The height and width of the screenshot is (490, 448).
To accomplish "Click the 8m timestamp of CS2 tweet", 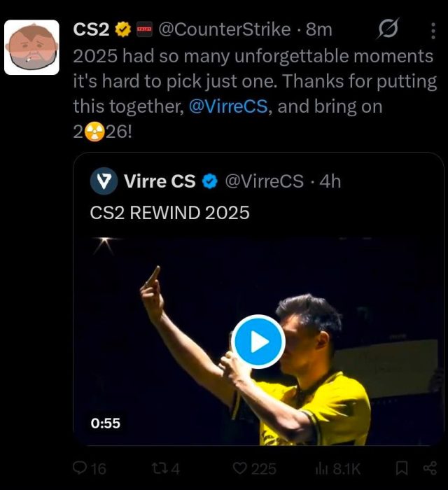I will [x=319, y=29].
